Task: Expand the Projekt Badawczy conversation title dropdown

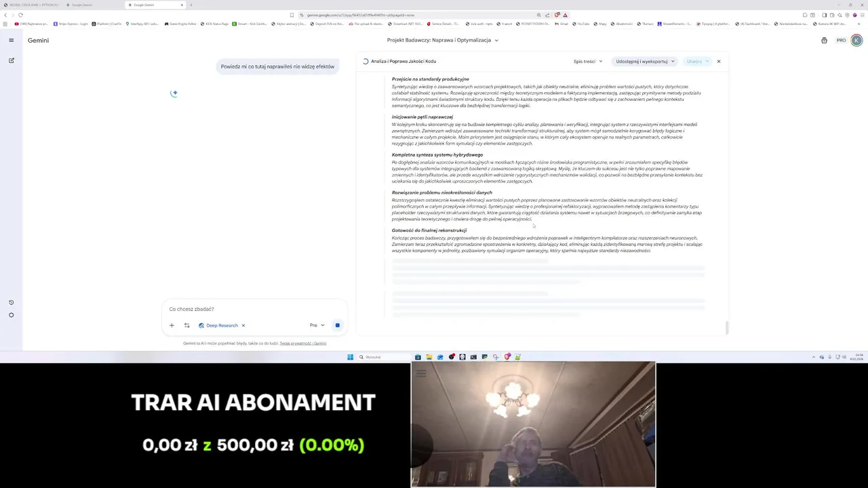Action: pyautogui.click(x=442, y=40)
